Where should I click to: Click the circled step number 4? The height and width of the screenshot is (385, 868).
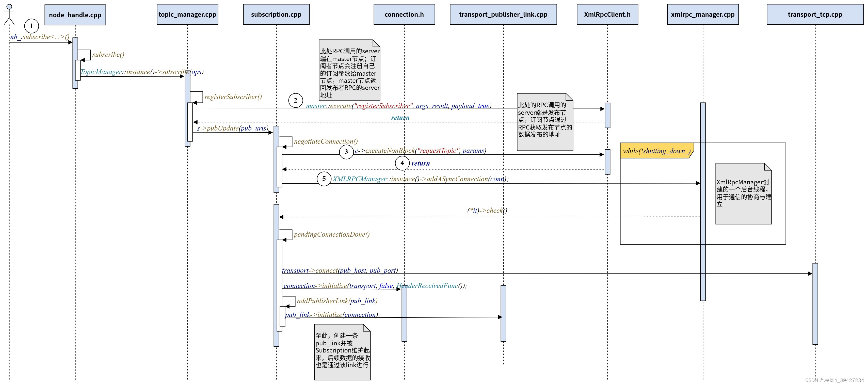402,163
